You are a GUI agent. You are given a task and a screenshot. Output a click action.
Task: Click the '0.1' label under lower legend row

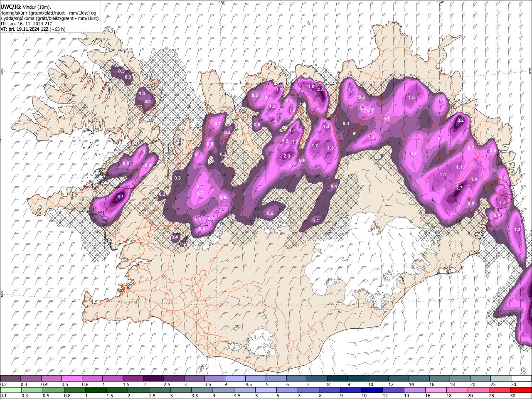tap(3, 396)
